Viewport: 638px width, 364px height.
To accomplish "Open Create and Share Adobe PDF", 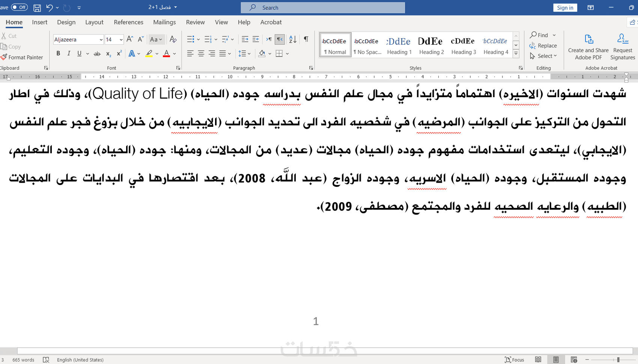I will click(x=588, y=47).
